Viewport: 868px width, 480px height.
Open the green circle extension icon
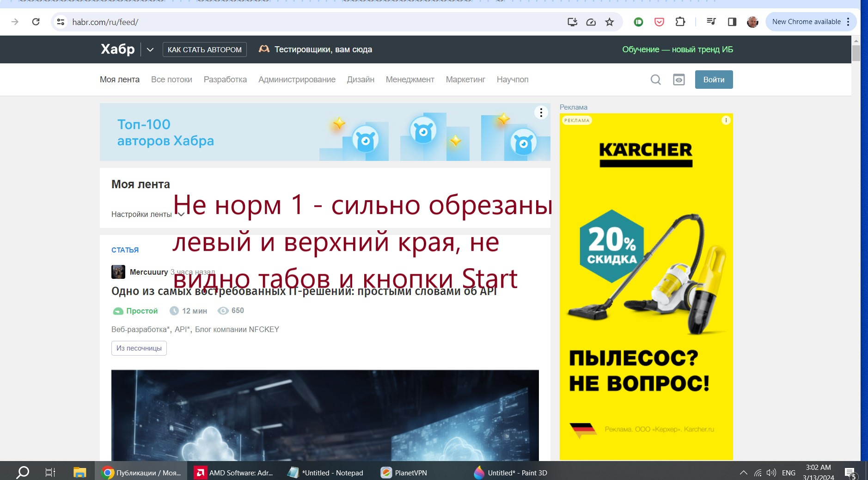(638, 22)
